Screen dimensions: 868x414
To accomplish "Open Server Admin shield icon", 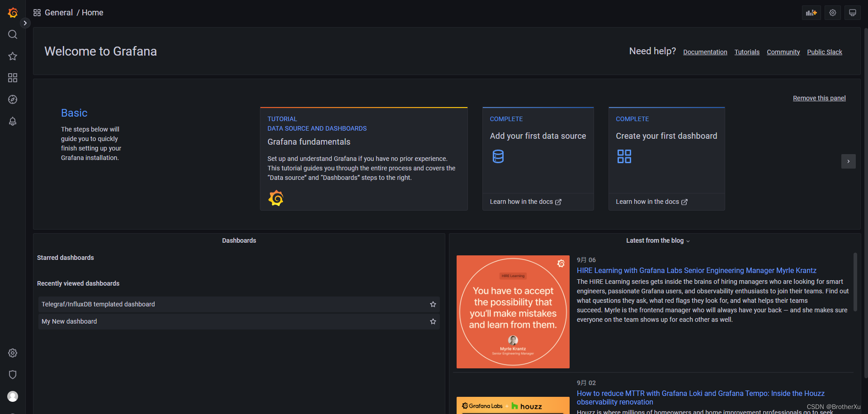I will (13, 375).
